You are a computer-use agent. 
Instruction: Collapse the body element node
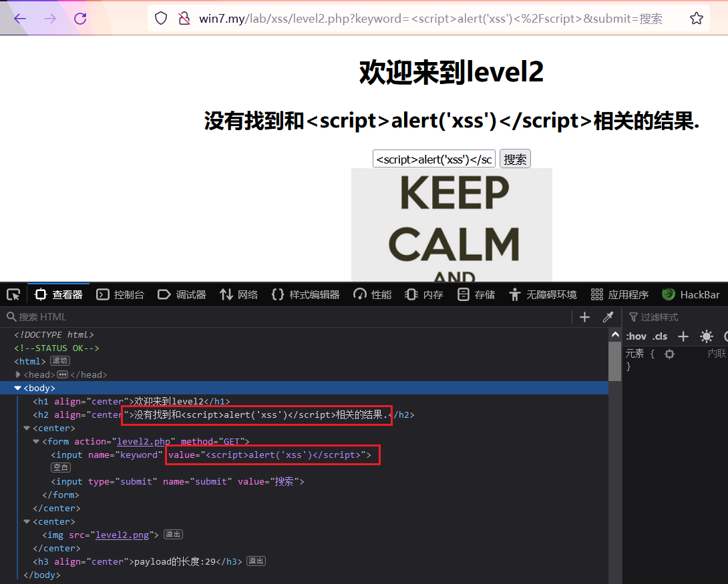click(x=17, y=388)
